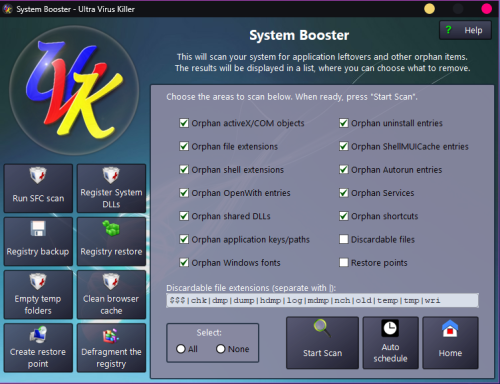The height and width of the screenshot is (384, 500).
Task: Click the Defragment the registry label
Action: pos(111,358)
